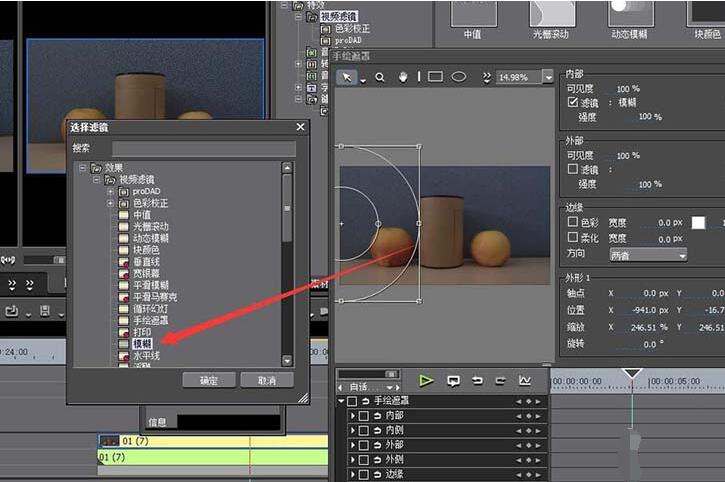Viewport: 725px width, 482px height.
Task: Select 动态模糊 in the filter list
Action: tap(150, 239)
